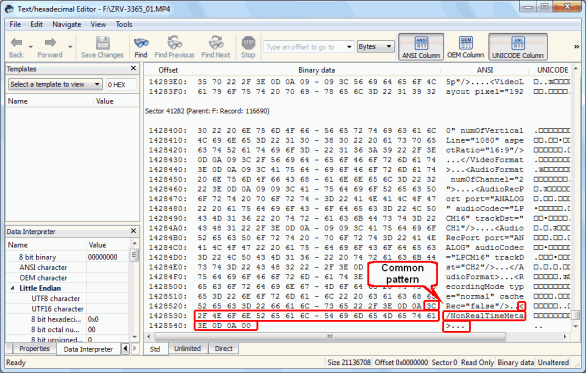Viewport: 586px width, 373px height.
Task: Select the 8 bit octal number row
Action: point(68,330)
